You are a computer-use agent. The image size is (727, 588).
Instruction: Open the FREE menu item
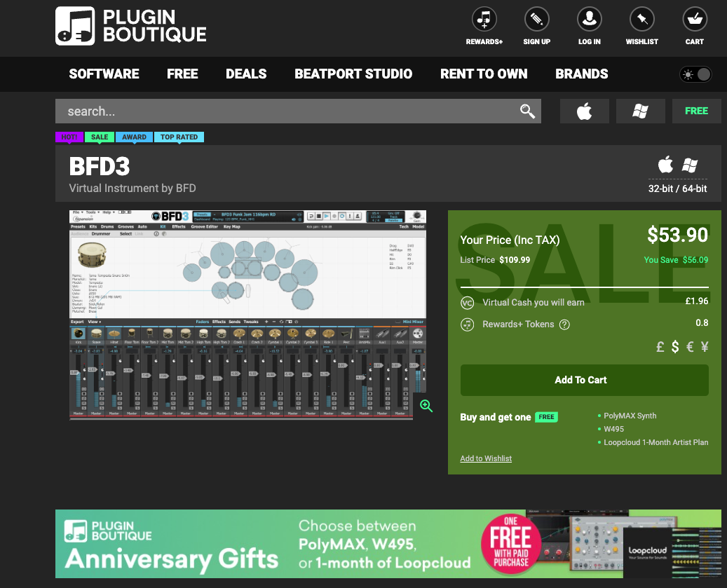coord(182,74)
